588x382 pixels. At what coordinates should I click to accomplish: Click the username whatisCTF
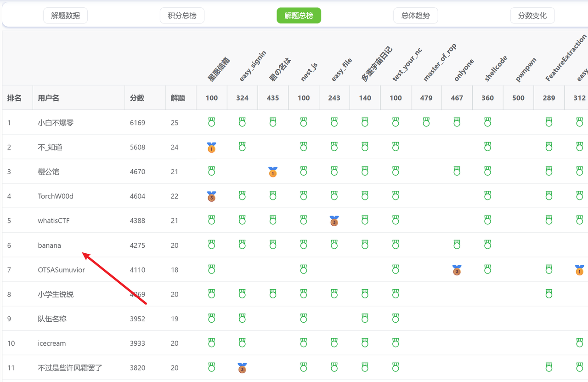(54, 221)
